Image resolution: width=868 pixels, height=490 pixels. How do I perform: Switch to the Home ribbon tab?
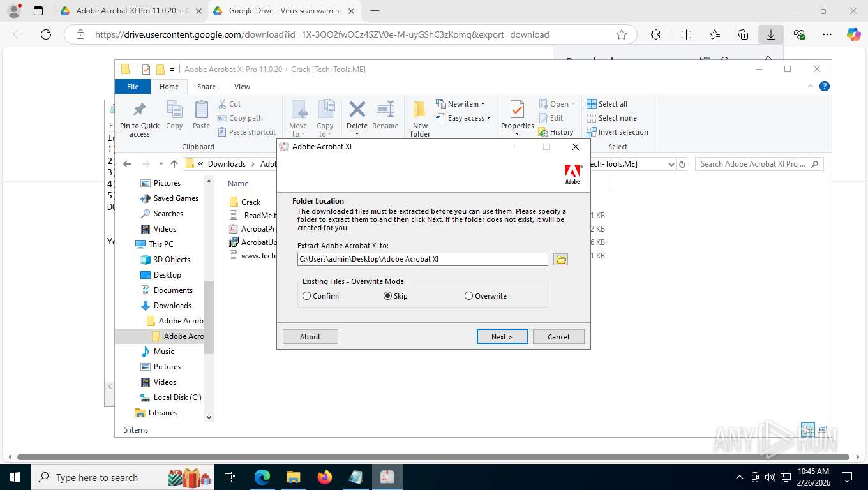pos(169,87)
